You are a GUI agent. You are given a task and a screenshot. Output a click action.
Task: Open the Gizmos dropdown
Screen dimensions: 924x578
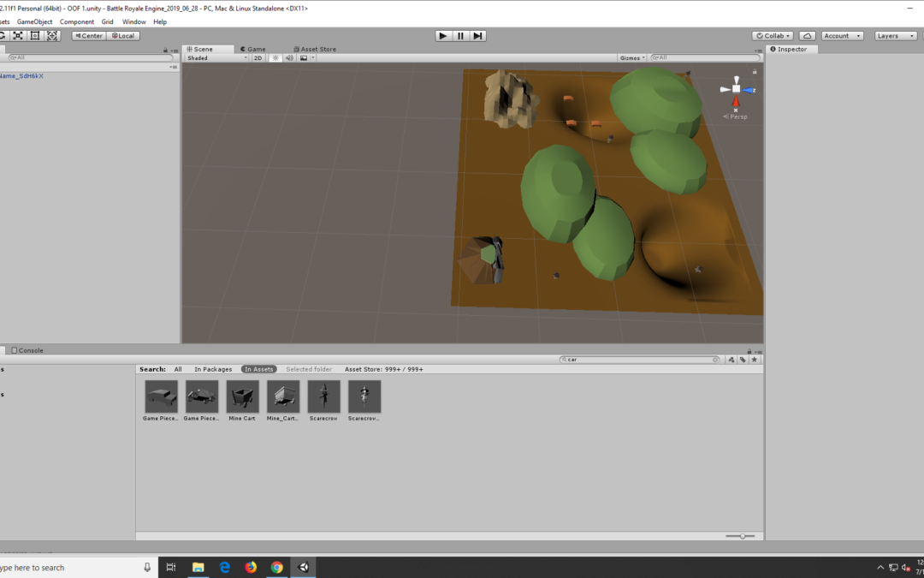tap(633, 58)
